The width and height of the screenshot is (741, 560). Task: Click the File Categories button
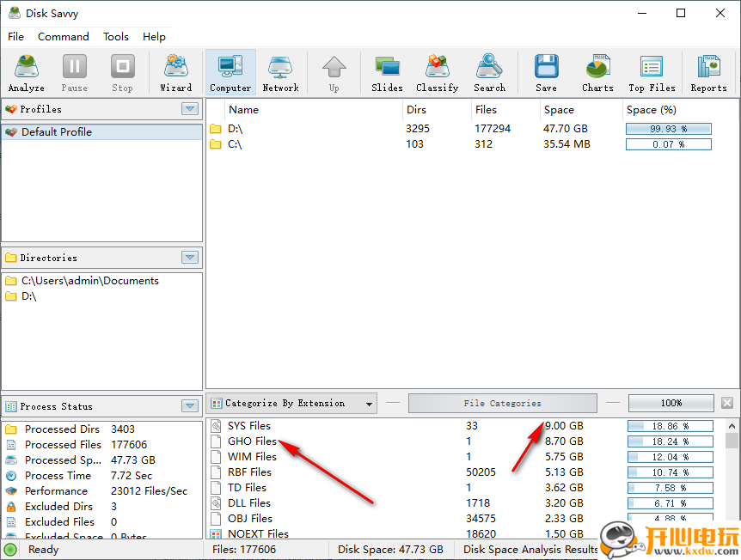502,403
